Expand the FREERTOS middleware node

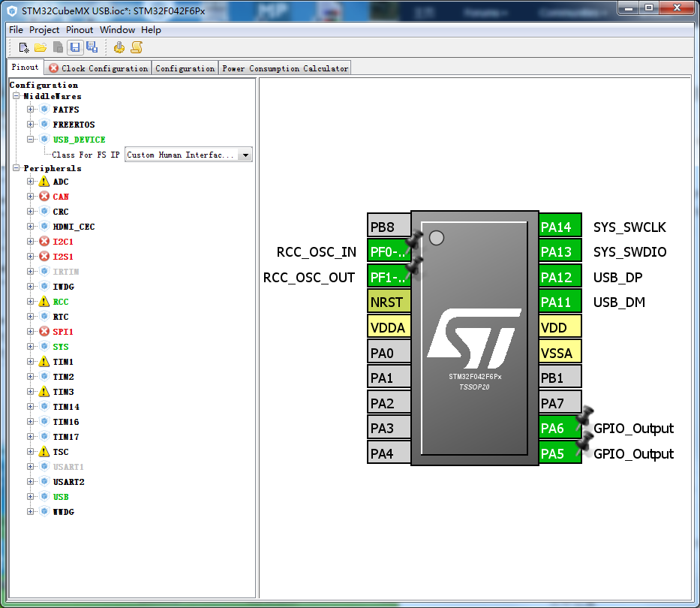30,124
